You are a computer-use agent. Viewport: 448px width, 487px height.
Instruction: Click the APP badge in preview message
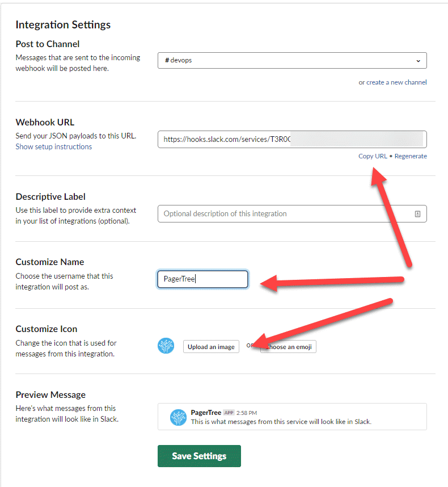tap(229, 413)
